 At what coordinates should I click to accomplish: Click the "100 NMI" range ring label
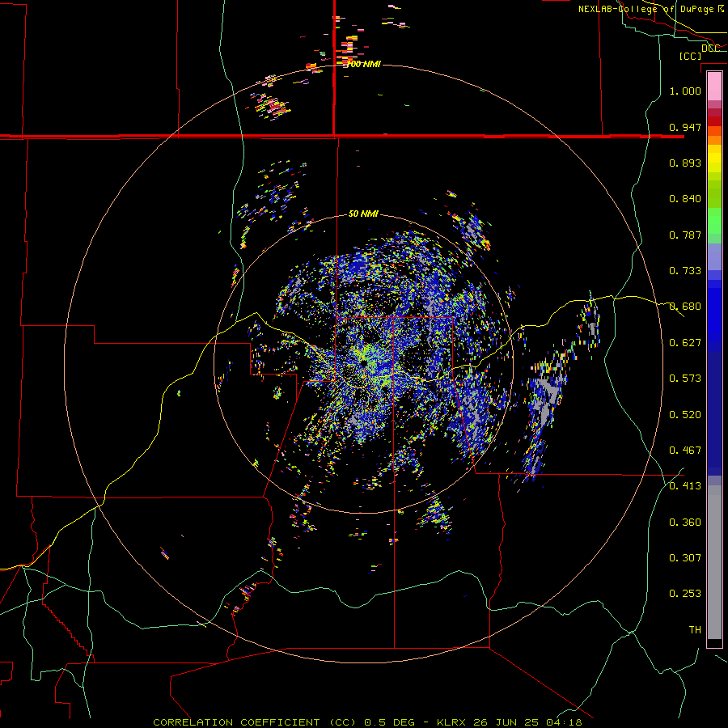click(363, 64)
